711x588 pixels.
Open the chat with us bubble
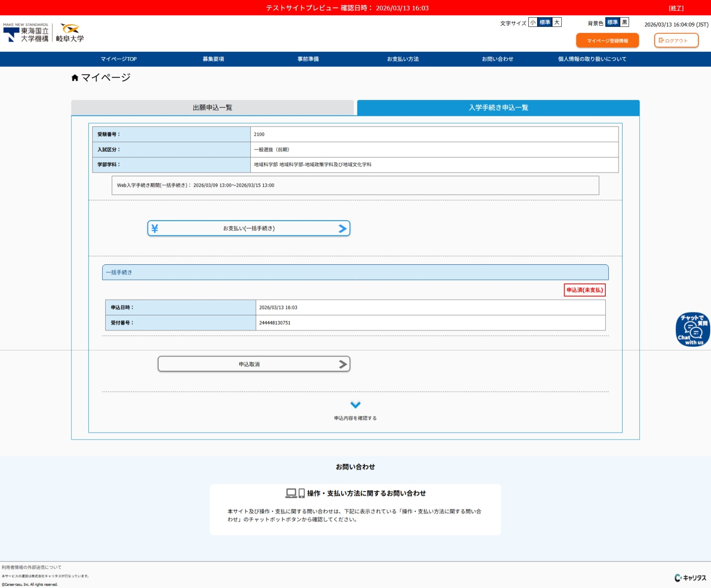692,329
